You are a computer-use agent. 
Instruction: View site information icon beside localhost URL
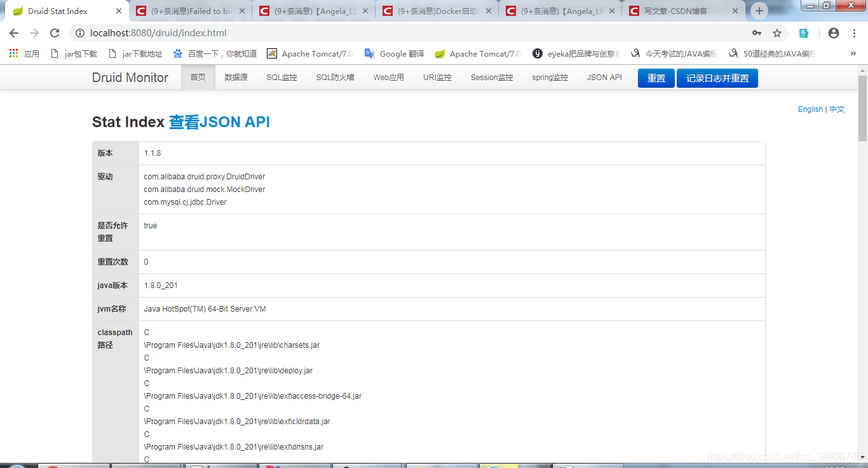click(x=80, y=33)
